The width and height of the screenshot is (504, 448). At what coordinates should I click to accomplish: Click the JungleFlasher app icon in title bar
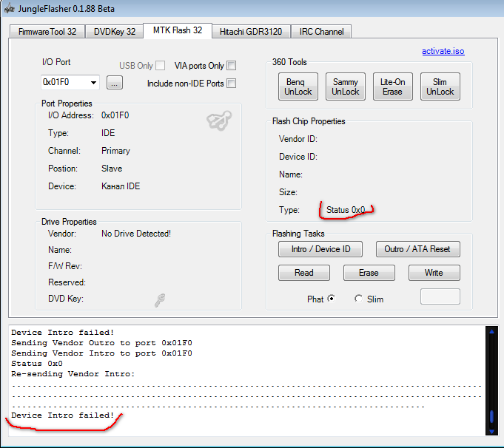pos(10,9)
